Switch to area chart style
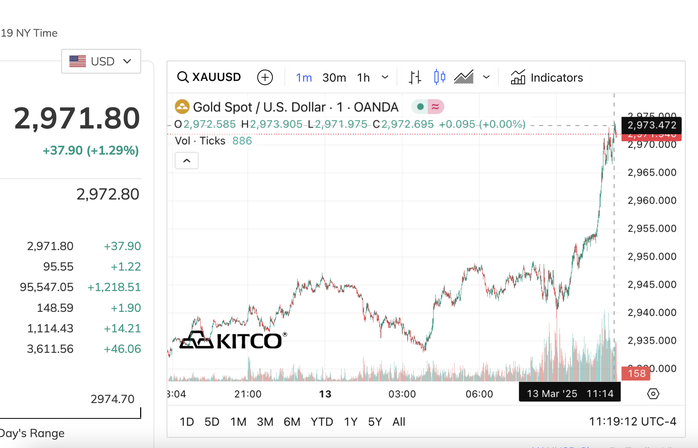 (463, 77)
